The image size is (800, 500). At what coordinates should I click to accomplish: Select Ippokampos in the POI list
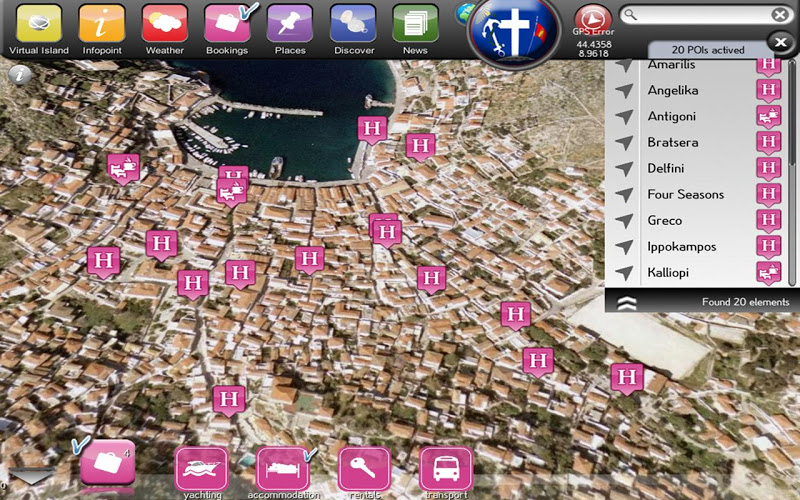tap(682, 247)
